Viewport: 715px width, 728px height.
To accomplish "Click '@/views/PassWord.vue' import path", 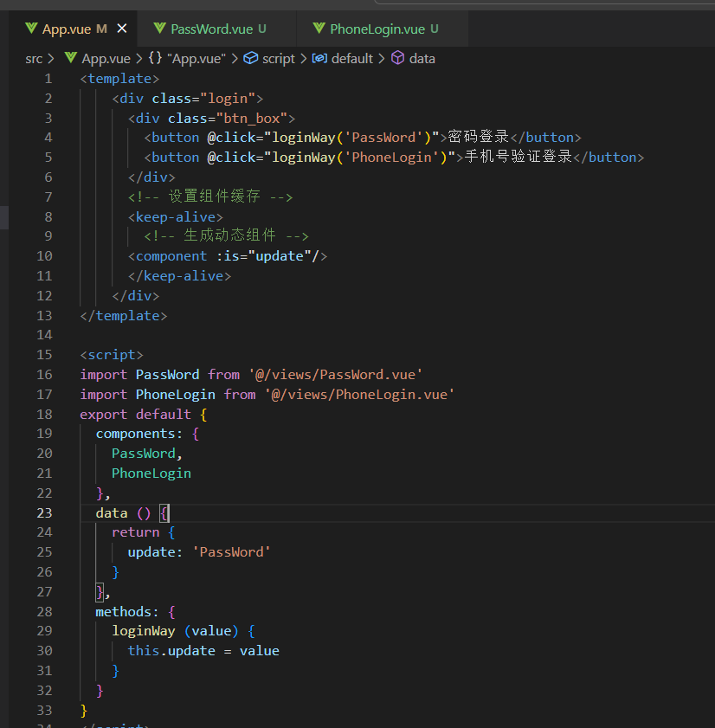I will pyautogui.click(x=335, y=375).
